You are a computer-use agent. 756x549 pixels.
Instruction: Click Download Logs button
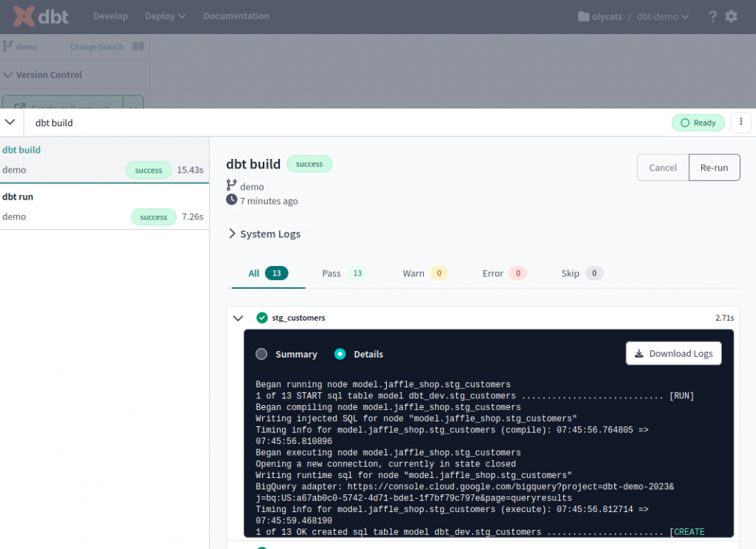pyautogui.click(x=673, y=354)
